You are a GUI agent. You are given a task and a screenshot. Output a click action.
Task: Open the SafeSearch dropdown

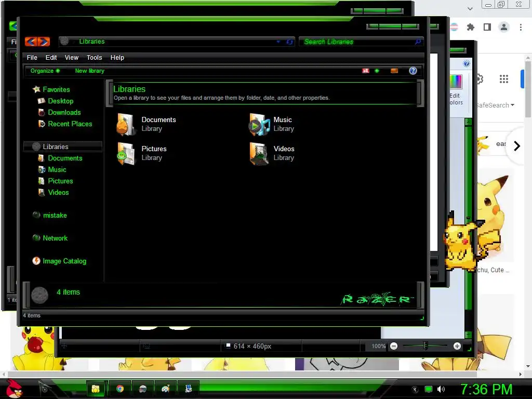coord(495,105)
